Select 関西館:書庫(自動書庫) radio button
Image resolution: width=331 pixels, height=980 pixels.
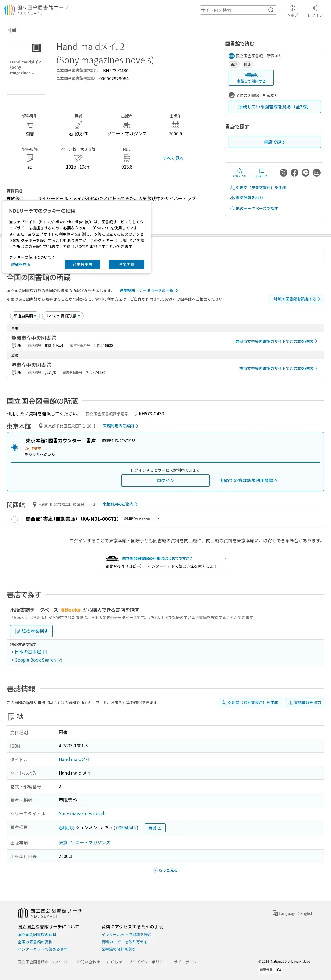click(x=14, y=519)
